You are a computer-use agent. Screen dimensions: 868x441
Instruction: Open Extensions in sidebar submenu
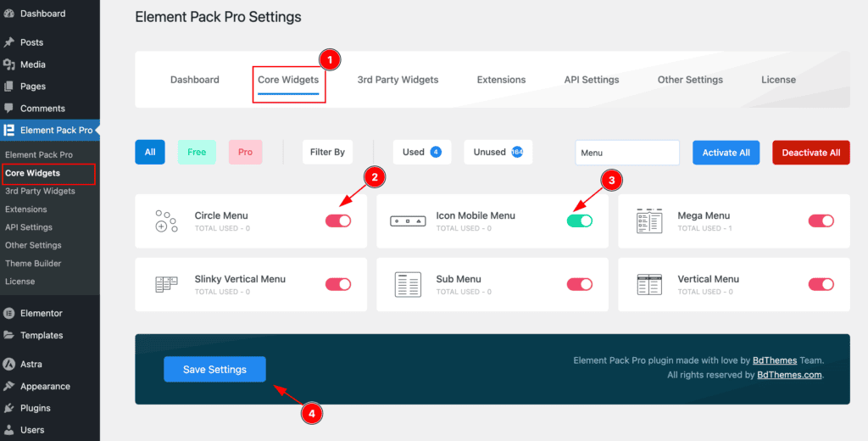pyautogui.click(x=26, y=209)
